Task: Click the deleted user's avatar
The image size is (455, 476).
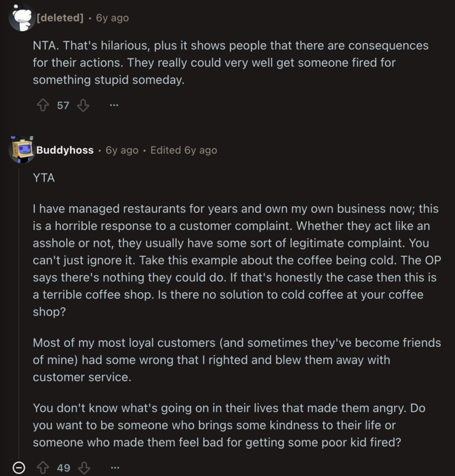Action: pos(21,17)
